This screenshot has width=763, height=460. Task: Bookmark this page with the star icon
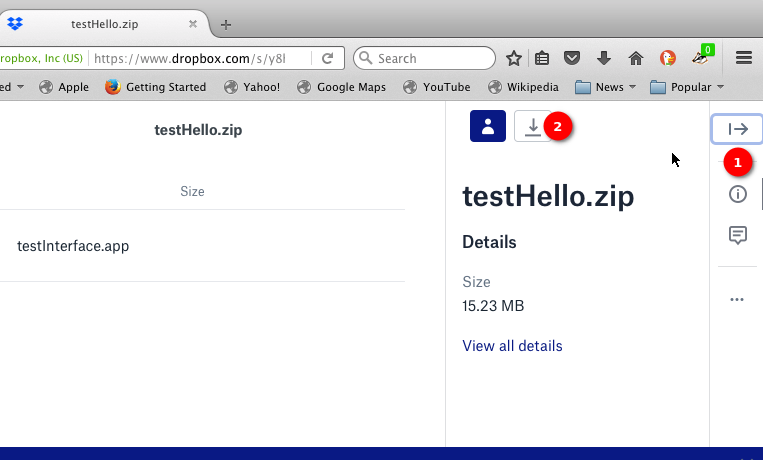pos(514,58)
